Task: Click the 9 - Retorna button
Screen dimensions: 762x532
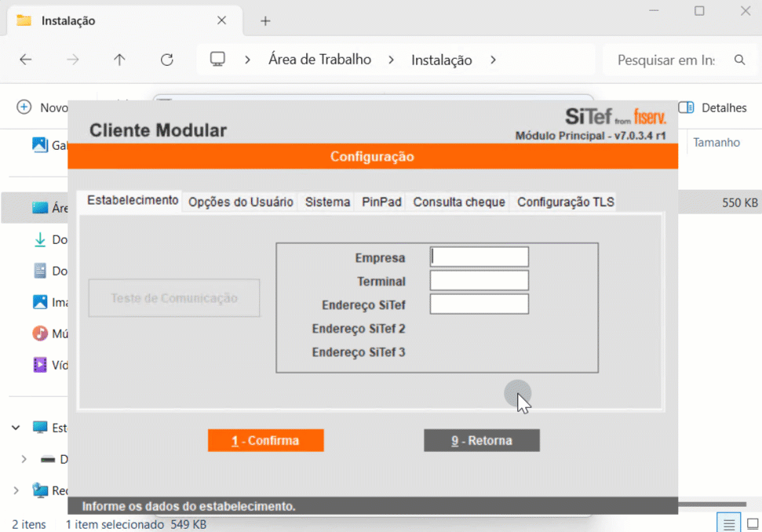Action: point(482,440)
